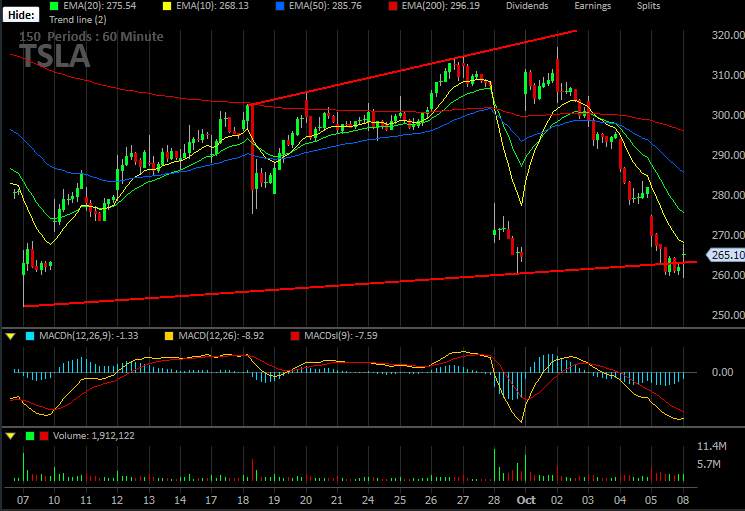Click the cyan MACDh color swatch
Image resolution: width=745 pixels, height=511 pixels.
30,336
